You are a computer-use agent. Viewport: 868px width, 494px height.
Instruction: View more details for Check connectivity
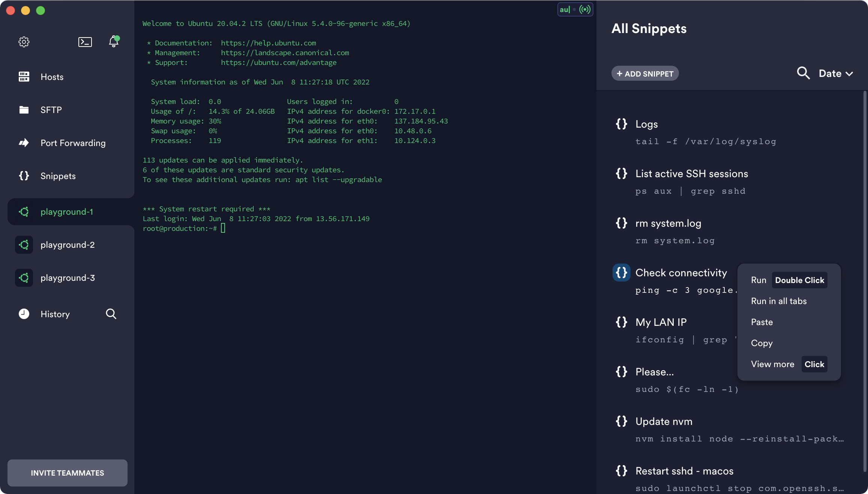click(772, 364)
